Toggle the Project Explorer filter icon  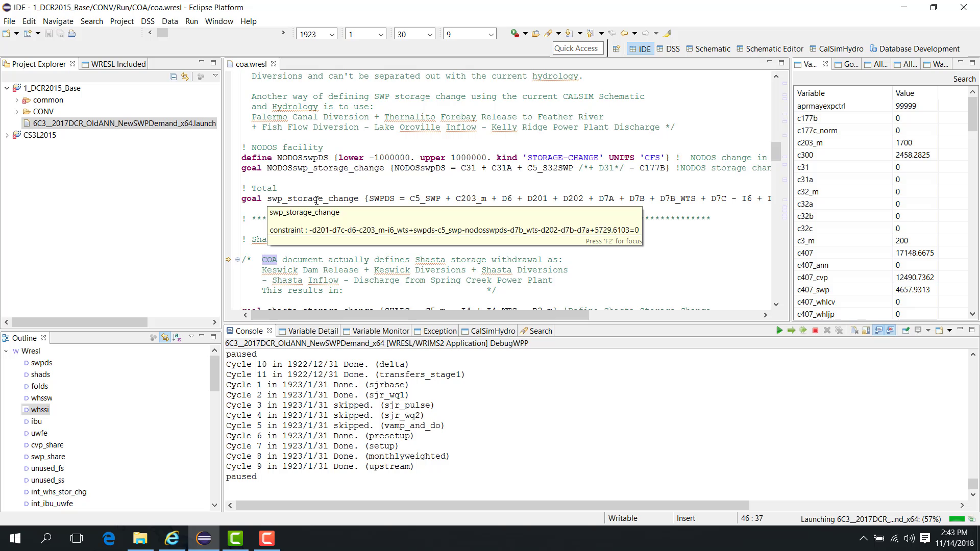click(x=201, y=77)
